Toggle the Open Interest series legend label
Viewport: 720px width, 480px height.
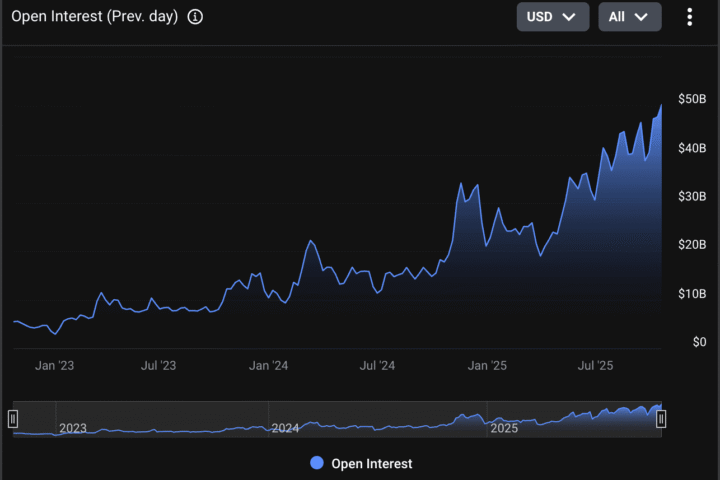(371, 463)
